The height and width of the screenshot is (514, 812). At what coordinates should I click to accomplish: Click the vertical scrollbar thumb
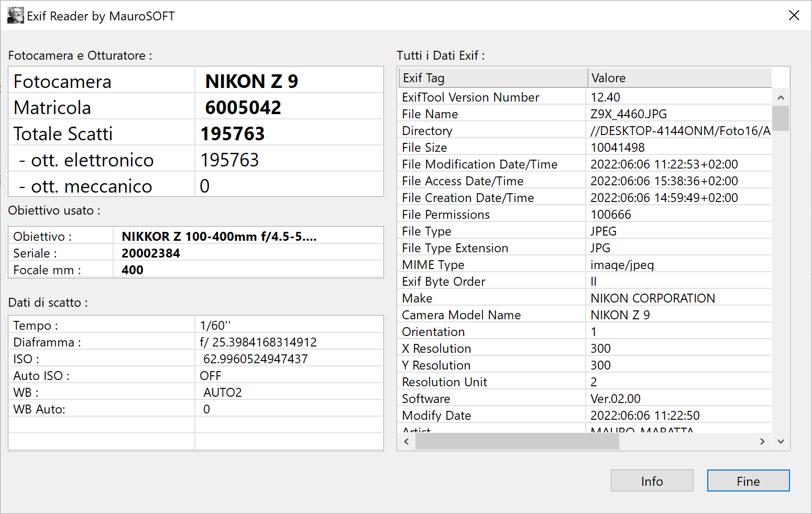click(781, 118)
